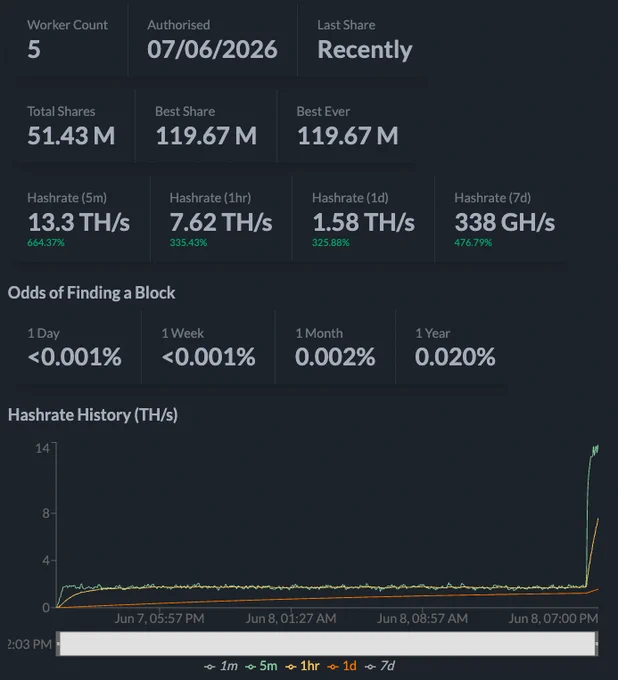
Task: Toggle the 7d series in chart legend
Action: click(380, 666)
